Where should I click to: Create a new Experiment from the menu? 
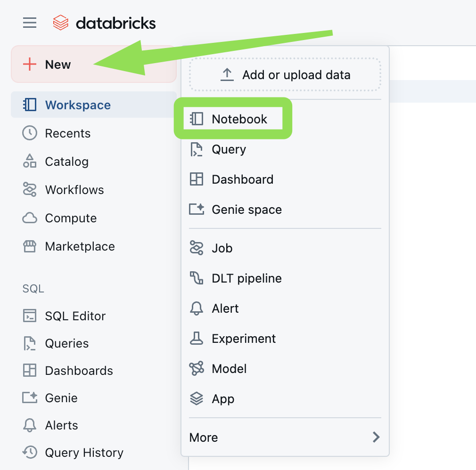[x=244, y=338]
